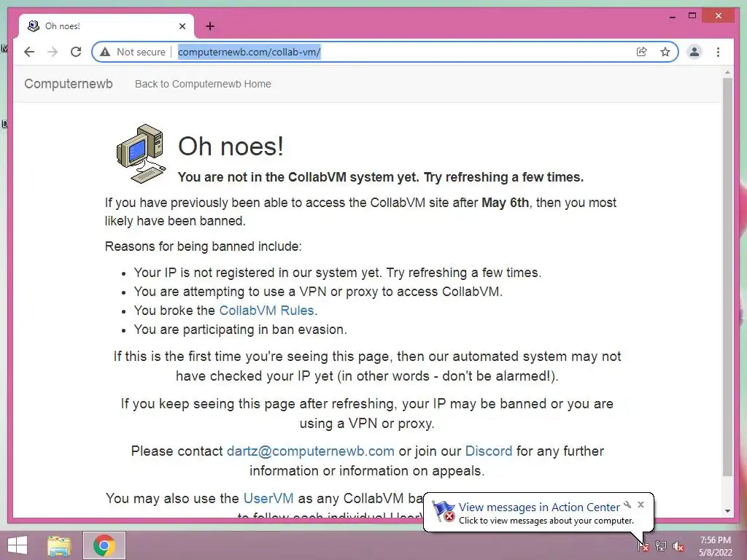The image size is (747, 560).
Task: Go back using Chrome's back arrow
Action: tap(29, 52)
